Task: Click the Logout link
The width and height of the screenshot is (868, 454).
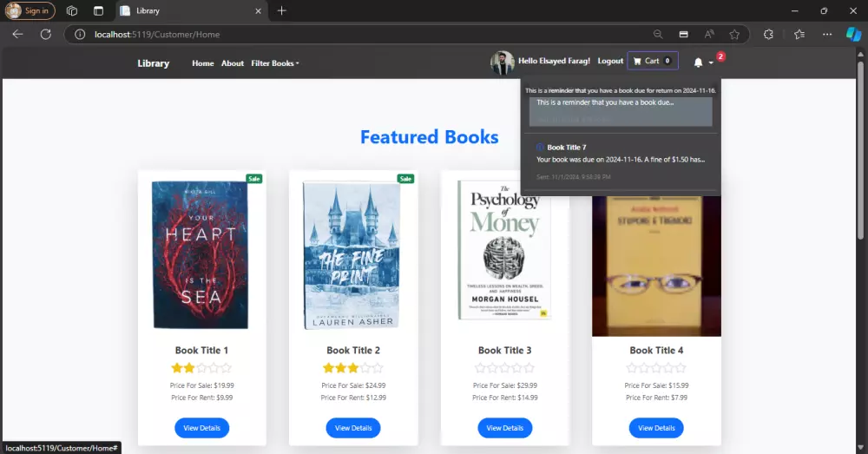Action: [610, 62]
